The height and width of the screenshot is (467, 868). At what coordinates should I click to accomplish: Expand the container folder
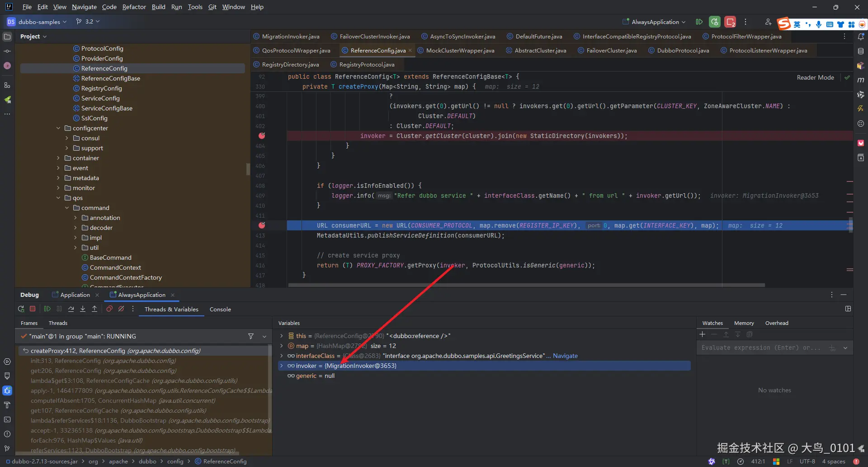(x=58, y=158)
